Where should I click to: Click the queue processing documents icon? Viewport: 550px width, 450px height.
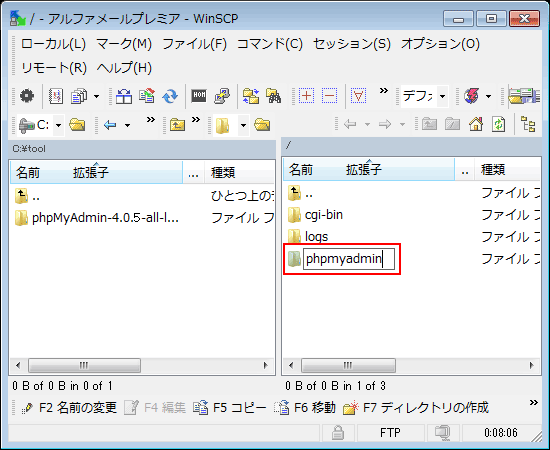click(79, 96)
